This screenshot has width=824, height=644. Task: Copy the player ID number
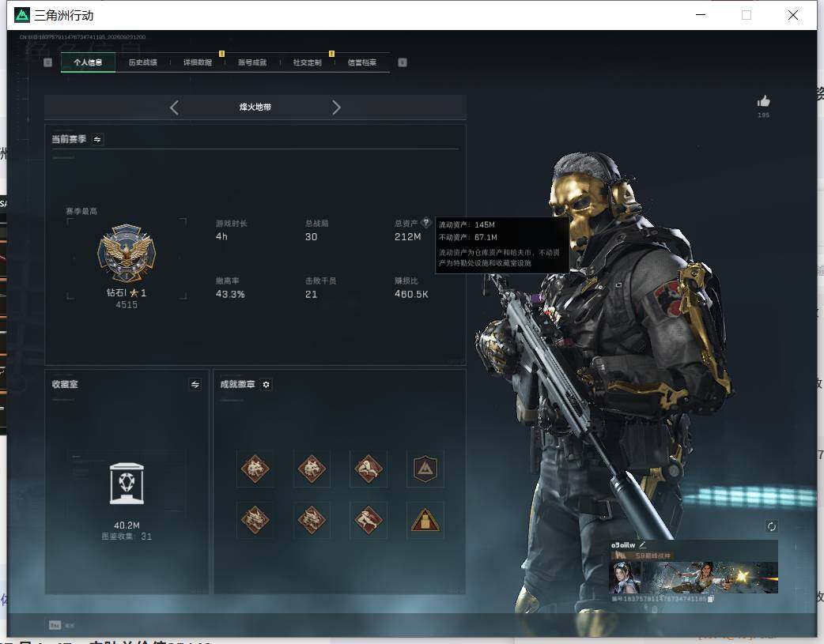(710, 599)
